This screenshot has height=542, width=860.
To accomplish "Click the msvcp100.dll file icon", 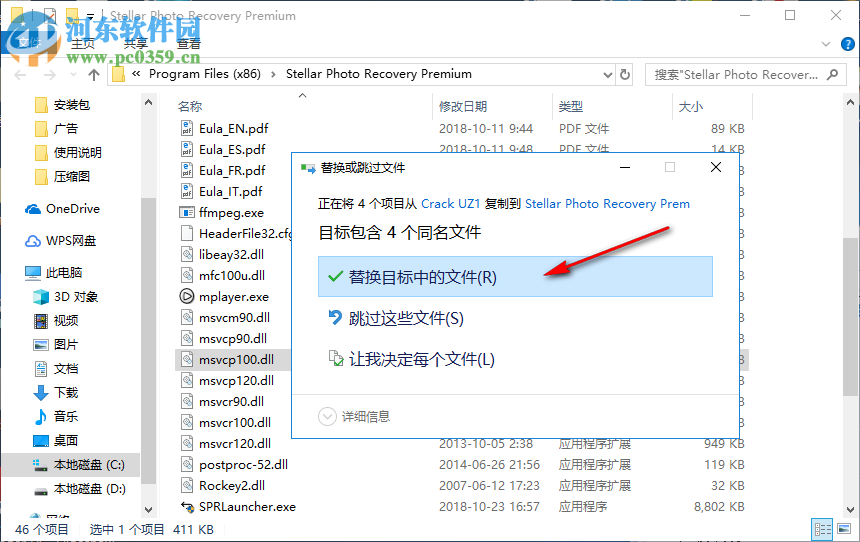I will 187,359.
